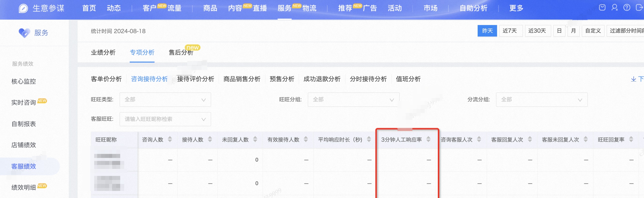Choose the 日 date granularity button
The width and height of the screenshot is (644, 198).
tap(559, 31)
